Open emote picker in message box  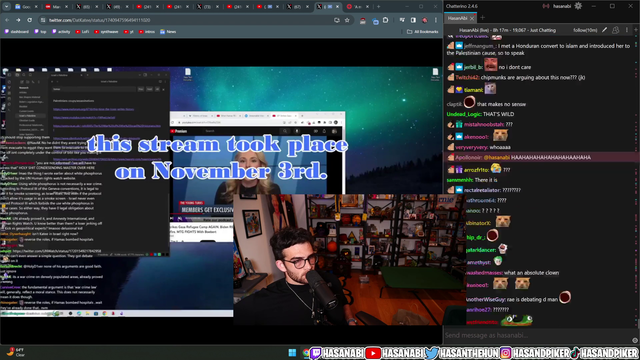(635, 340)
